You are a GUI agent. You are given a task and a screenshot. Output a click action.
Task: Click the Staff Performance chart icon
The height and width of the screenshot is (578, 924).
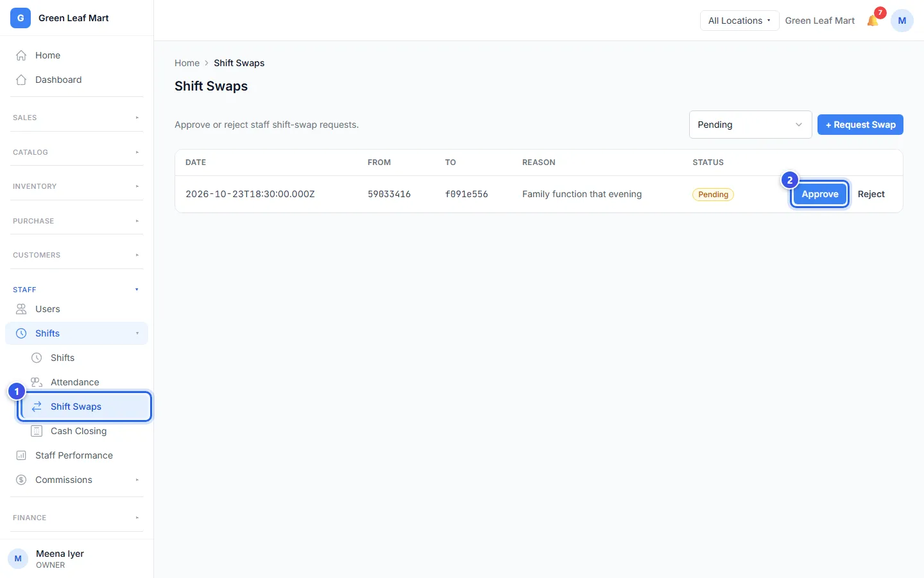[21, 455]
